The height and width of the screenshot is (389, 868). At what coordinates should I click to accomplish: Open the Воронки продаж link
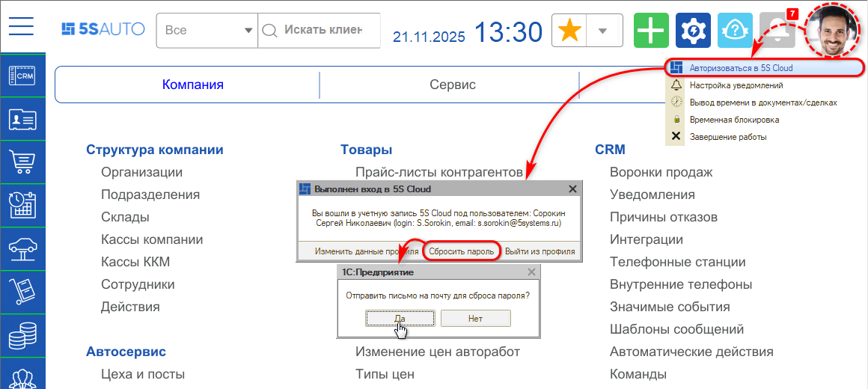(x=661, y=172)
